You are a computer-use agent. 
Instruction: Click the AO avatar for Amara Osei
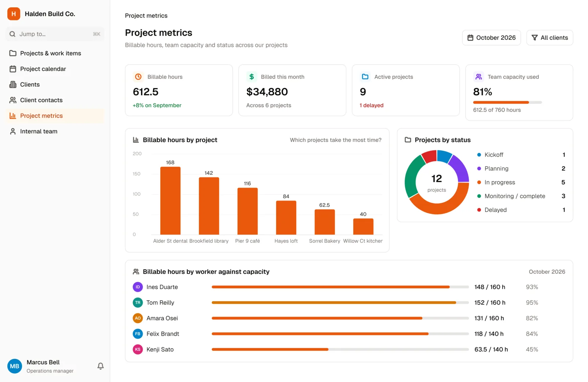[138, 318]
